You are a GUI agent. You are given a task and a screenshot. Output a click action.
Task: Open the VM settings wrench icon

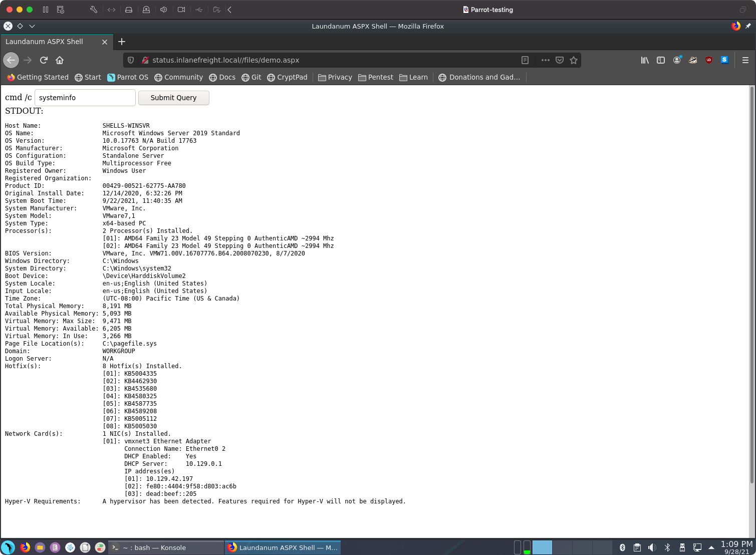click(x=94, y=10)
